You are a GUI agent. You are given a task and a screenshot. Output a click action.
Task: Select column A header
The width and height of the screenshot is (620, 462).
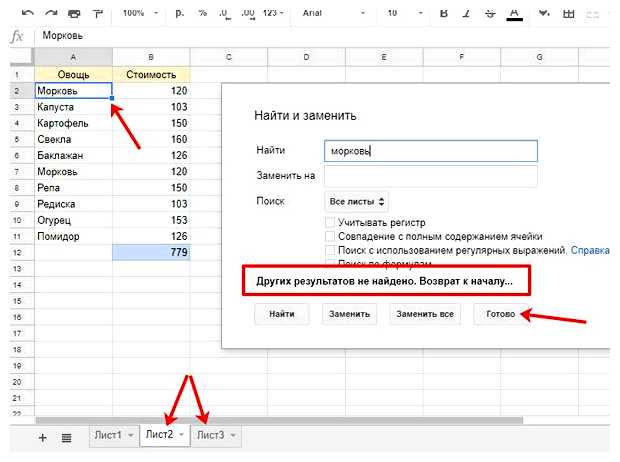click(74, 57)
